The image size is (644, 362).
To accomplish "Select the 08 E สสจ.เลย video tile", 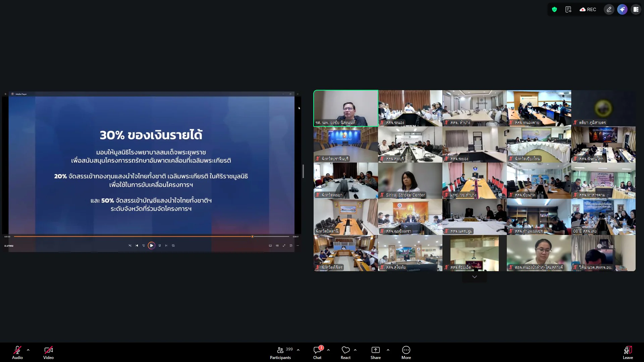I will click(603, 217).
